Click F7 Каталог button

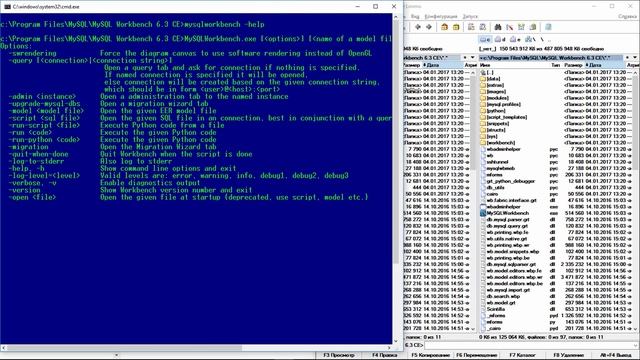(522, 355)
